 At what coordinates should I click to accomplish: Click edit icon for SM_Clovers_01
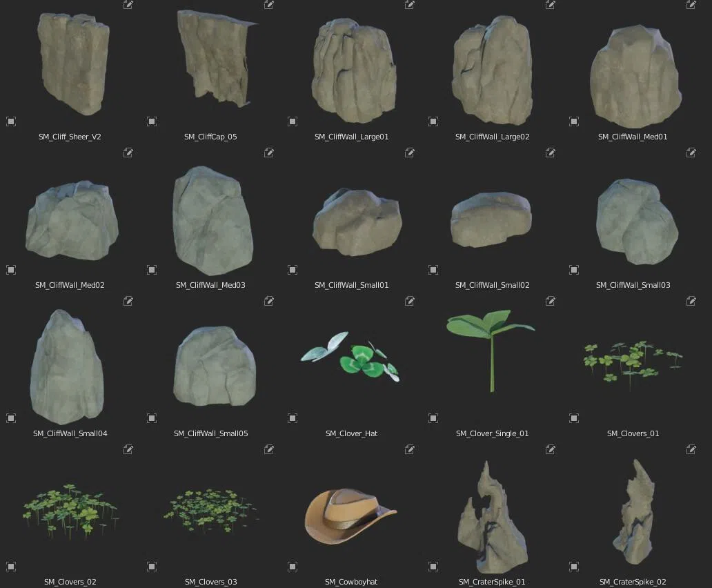[x=691, y=301]
